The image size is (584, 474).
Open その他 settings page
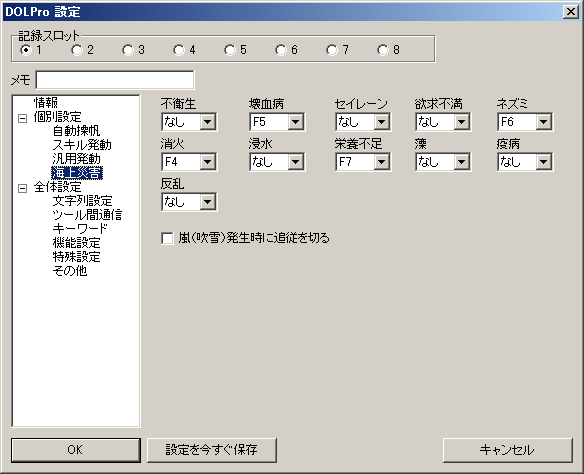(x=70, y=271)
